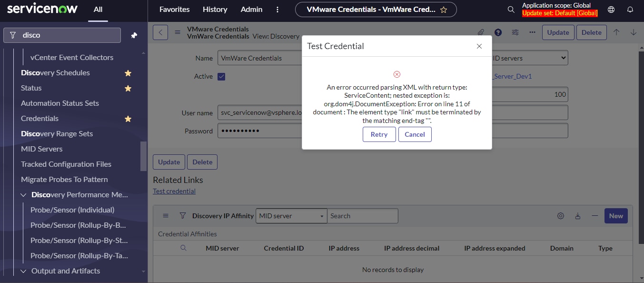The image size is (644, 283).
Task: Open vCenter Event Collectors module
Action: (x=72, y=58)
